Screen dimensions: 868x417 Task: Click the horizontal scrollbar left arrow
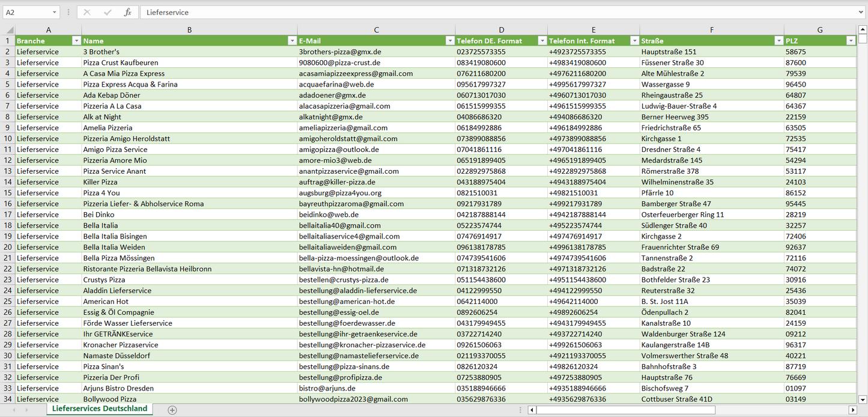[532, 410]
